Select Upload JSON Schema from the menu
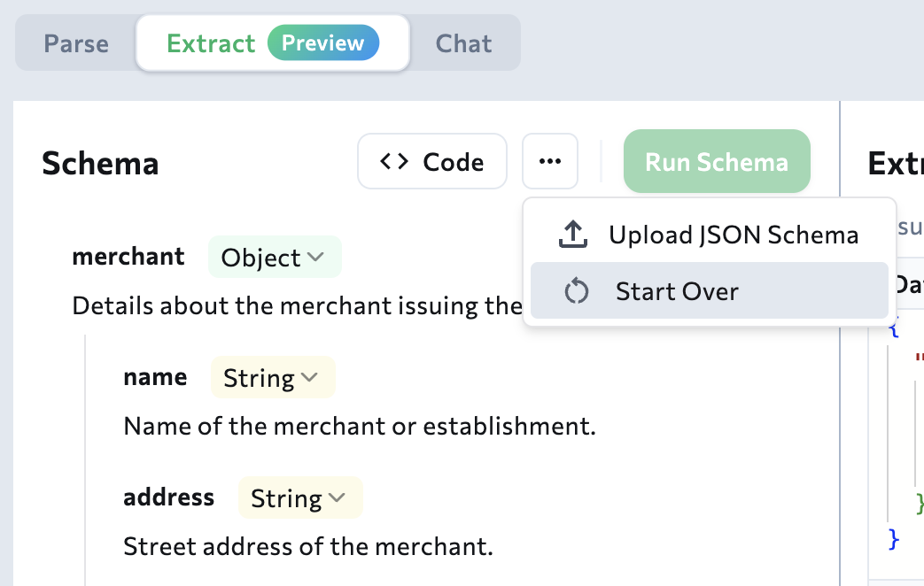This screenshot has width=924, height=586. pos(733,234)
